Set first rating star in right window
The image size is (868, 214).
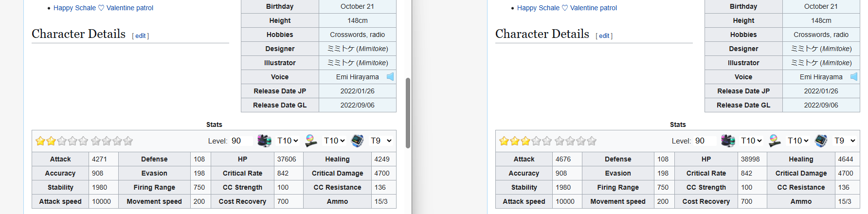tap(504, 141)
